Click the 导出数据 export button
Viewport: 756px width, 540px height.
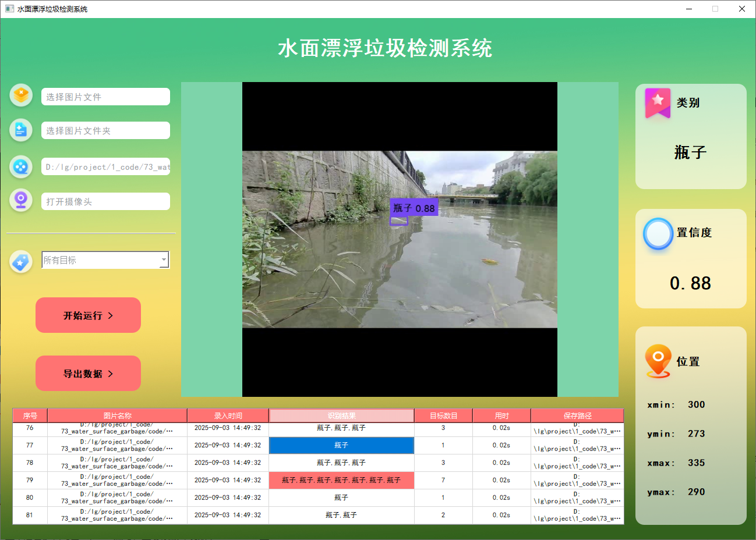click(88, 374)
